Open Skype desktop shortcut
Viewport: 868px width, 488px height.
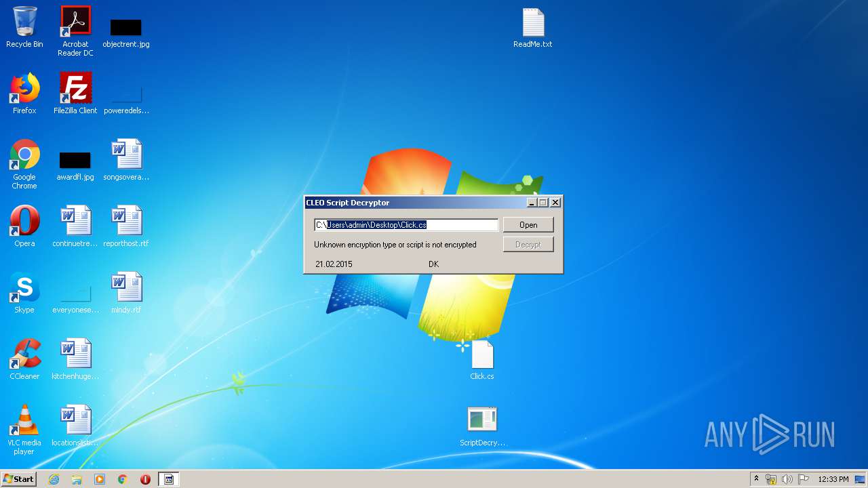point(24,293)
